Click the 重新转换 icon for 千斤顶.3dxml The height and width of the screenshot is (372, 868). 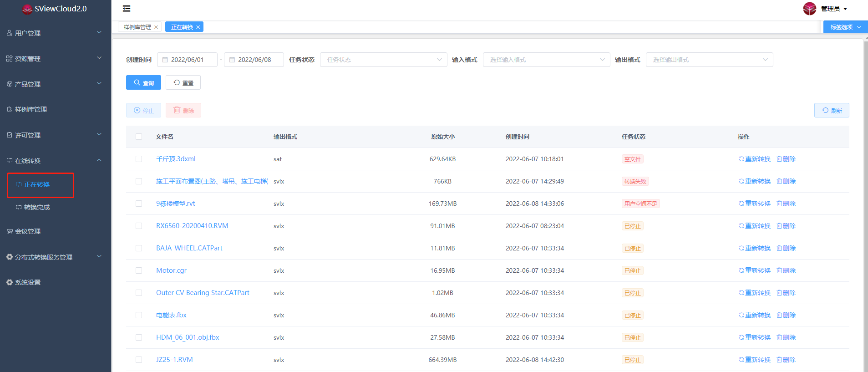click(741, 159)
